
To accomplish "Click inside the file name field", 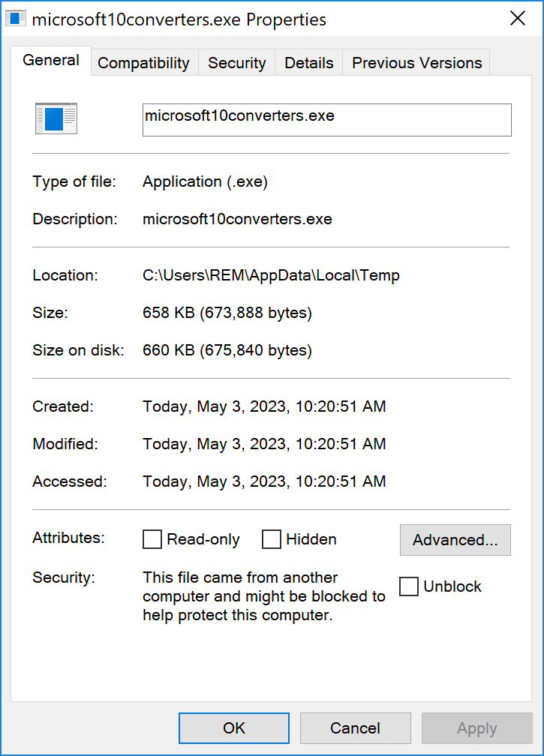I will coord(326,120).
